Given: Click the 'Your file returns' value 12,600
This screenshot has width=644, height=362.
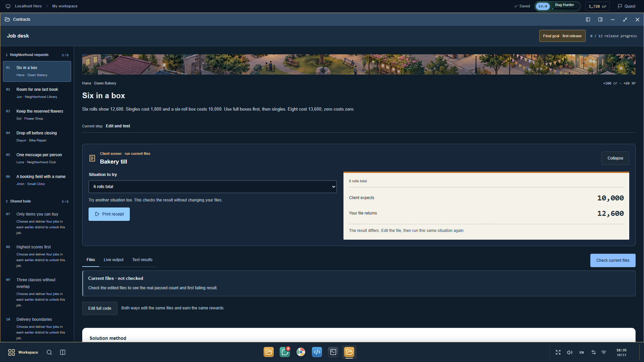Looking at the screenshot, I should tap(610, 214).
